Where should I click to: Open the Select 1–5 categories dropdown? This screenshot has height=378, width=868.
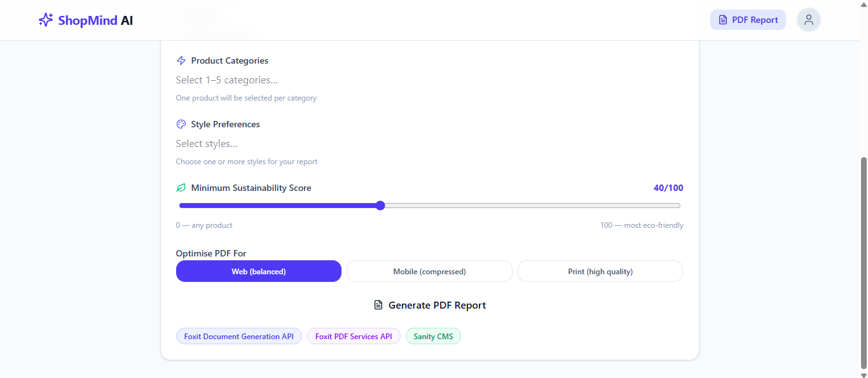(430, 80)
